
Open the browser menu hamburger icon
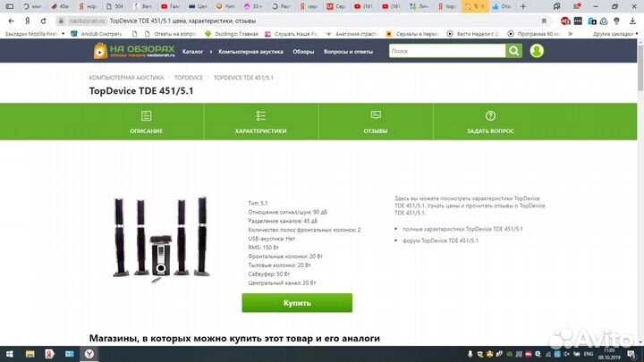point(577,6)
